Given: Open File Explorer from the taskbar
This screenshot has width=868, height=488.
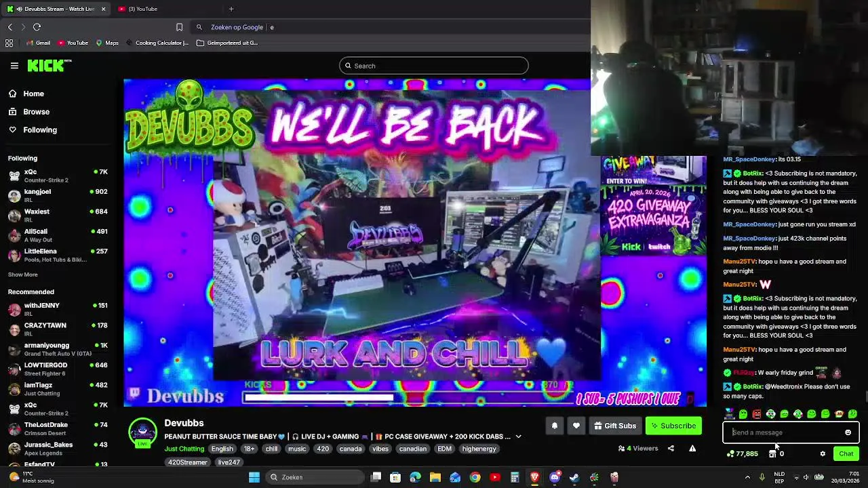Looking at the screenshot, I should click(x=435, y=477).
